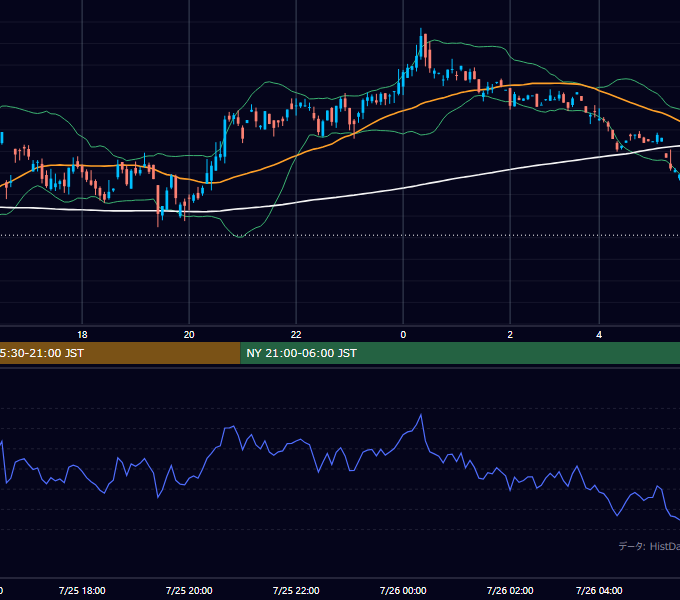Image resolution: width=680 pixels, height=600 pixels.
Task: Select the NY 21:00-06:00 JST session bar
Action: point(460,353)
